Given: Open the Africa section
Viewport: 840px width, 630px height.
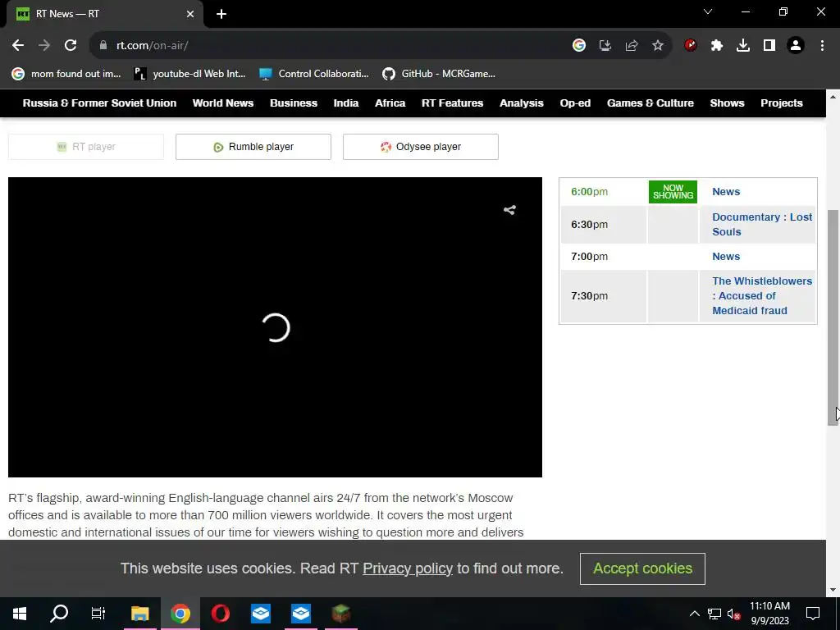Looking at the screenshot, I should tap(390, 103).
